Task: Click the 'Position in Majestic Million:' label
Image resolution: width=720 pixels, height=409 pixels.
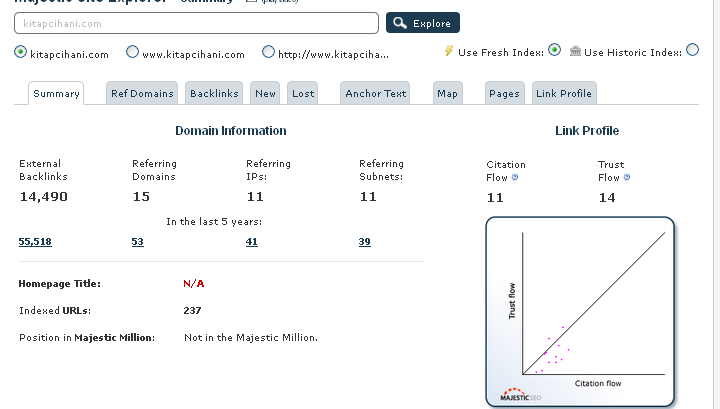Action: coord(87,337)
